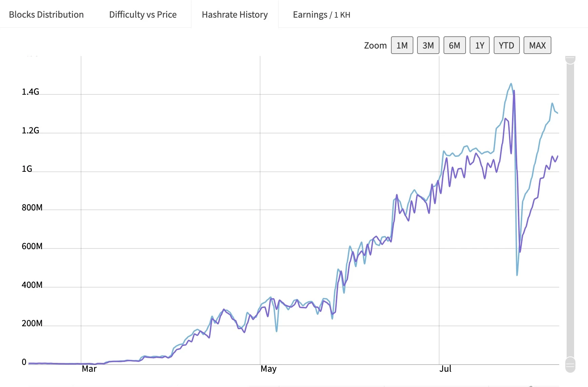Set chart zoom to 1M
The height and width of the screenshot is (387, 588).
click(402, 45)
